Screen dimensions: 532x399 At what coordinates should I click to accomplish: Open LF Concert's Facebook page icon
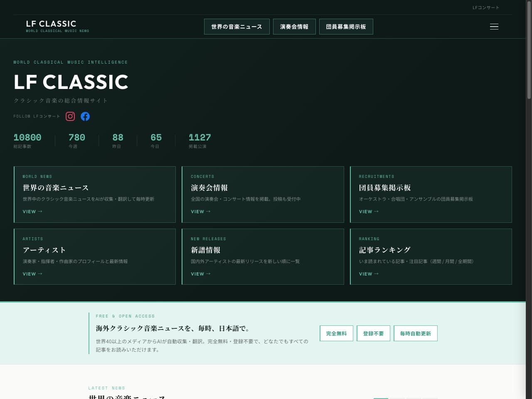(x=85, y=116)
